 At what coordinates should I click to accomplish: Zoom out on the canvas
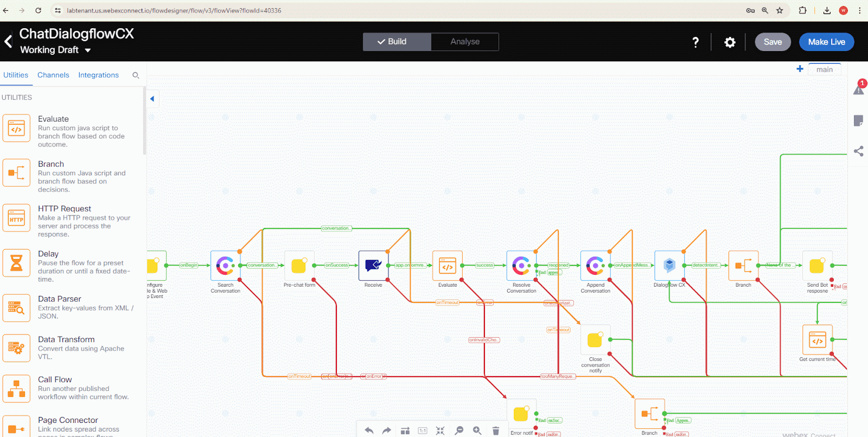459,430
